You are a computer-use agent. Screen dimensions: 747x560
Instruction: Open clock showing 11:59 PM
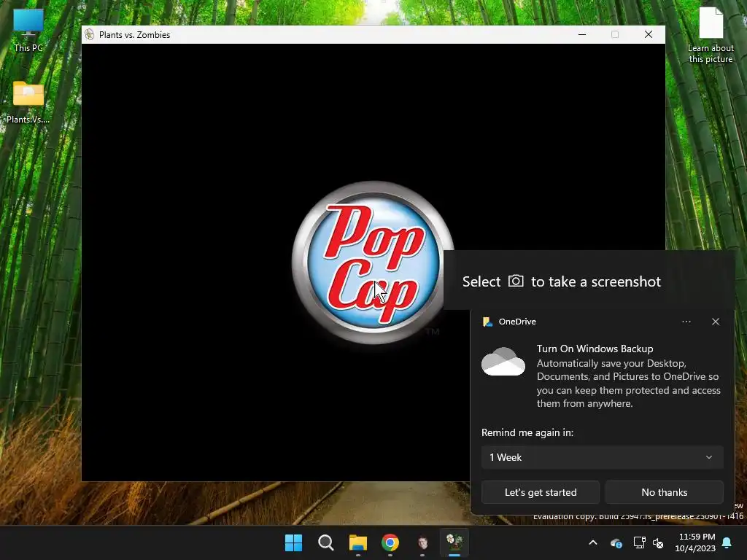click(695, 542)
